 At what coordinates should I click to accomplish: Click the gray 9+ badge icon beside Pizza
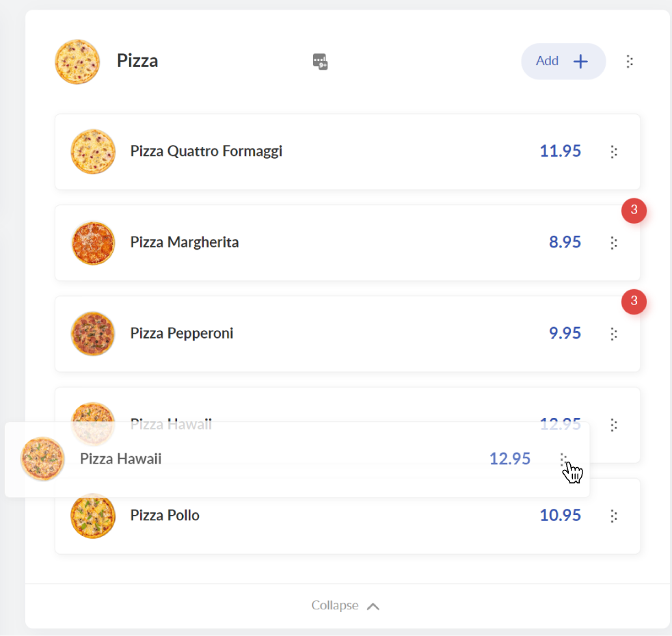tap(320, 62)
